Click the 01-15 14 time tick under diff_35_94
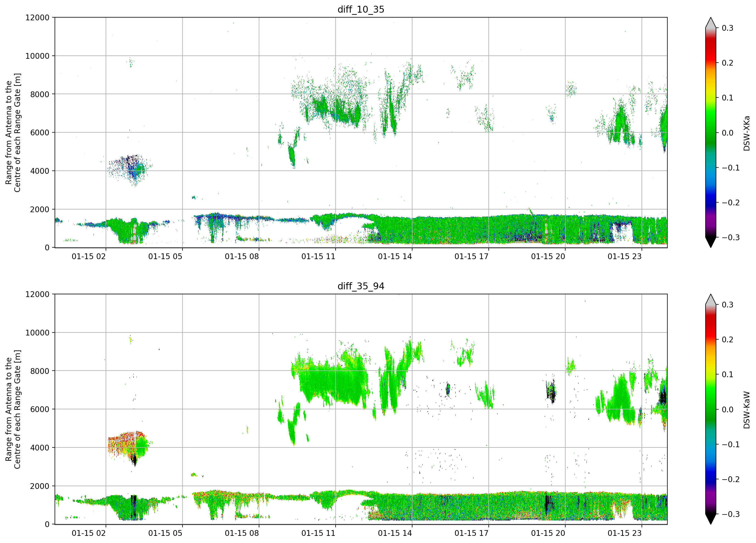Viewport: 756px width, 543px height. [395, 533]
